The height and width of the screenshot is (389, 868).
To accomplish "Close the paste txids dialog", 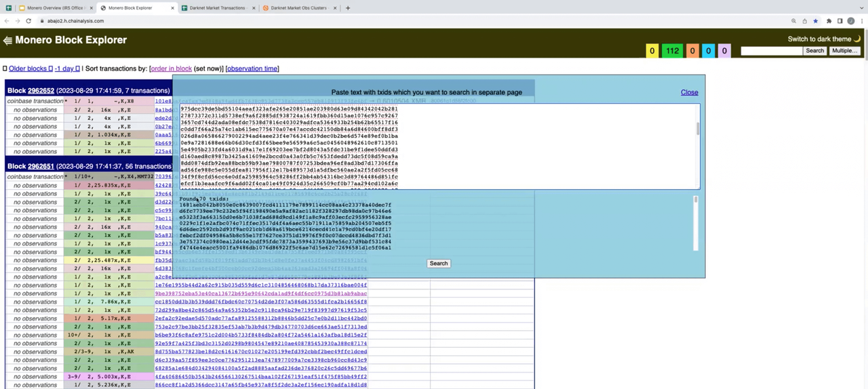I will point(689,92).
